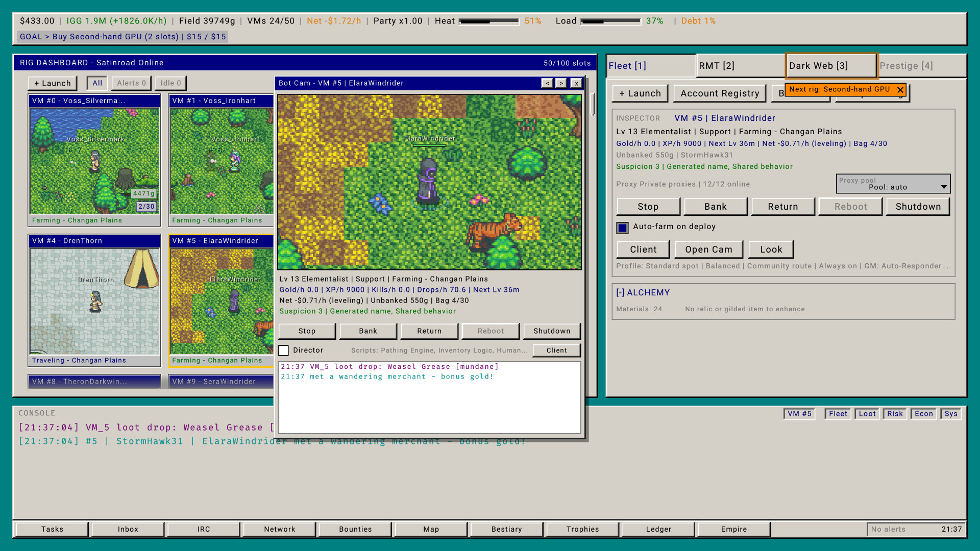Select VM #0 Voss_Silvermark thumbnail
Viewport: 980px width, 551px height.
coord(94,160)
